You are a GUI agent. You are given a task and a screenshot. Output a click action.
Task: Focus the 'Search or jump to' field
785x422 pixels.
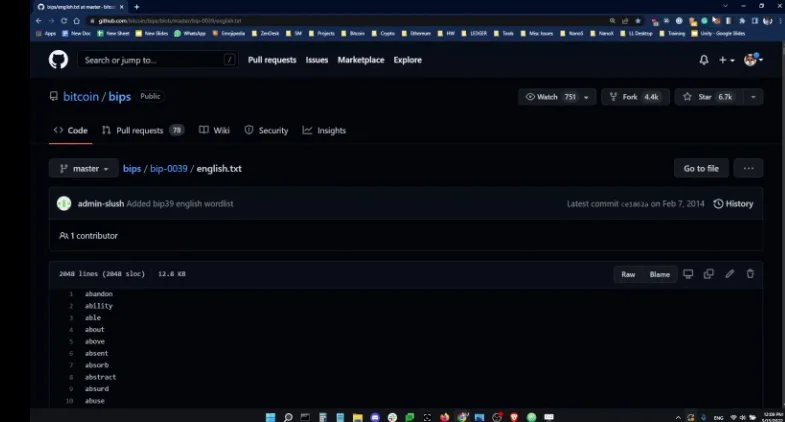coord(158,60)
